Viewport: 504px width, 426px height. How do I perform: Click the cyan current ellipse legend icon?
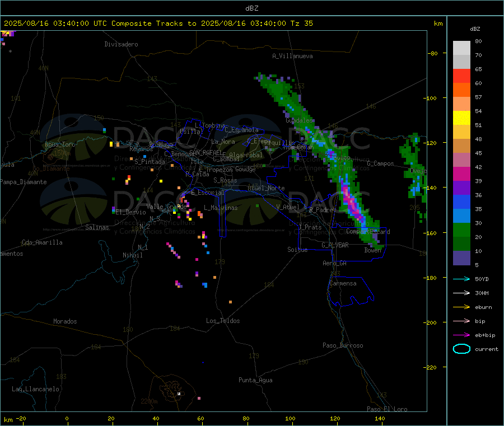tap(461, 349)
